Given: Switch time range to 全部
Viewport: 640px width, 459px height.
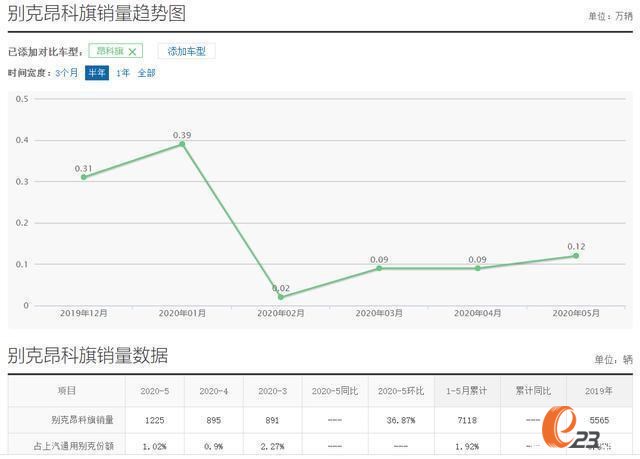Looking at the screenshot, I should coord(147,73).
